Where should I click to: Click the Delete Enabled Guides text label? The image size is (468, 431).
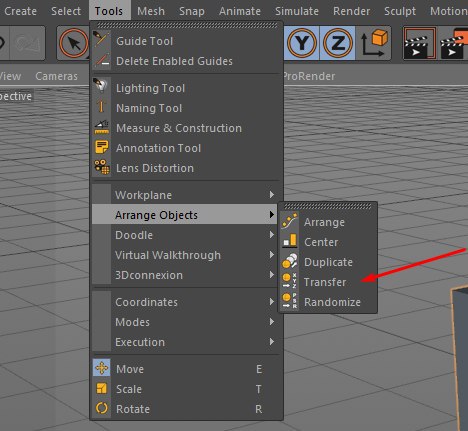tap(174, 61)
